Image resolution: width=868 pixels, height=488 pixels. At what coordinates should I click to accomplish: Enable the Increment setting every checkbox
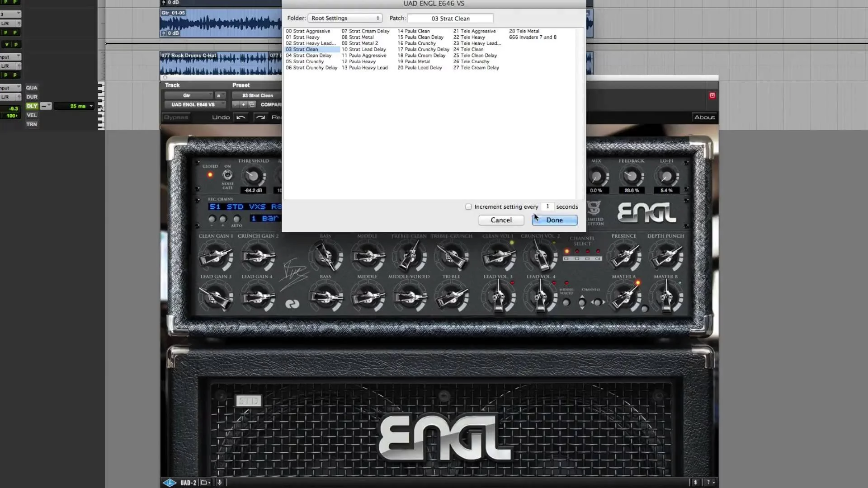point(468,206)
